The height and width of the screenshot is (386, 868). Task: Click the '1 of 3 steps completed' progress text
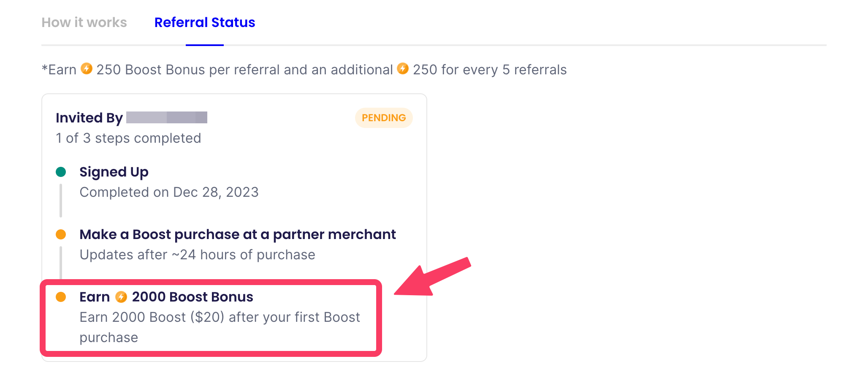coord(128,138)
